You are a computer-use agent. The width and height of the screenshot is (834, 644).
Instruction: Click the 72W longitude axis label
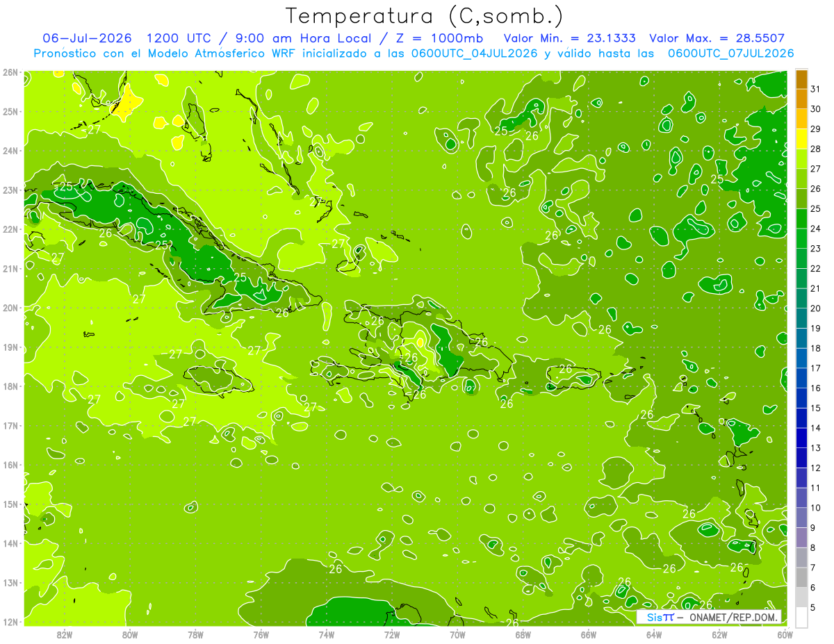(392, 634)
